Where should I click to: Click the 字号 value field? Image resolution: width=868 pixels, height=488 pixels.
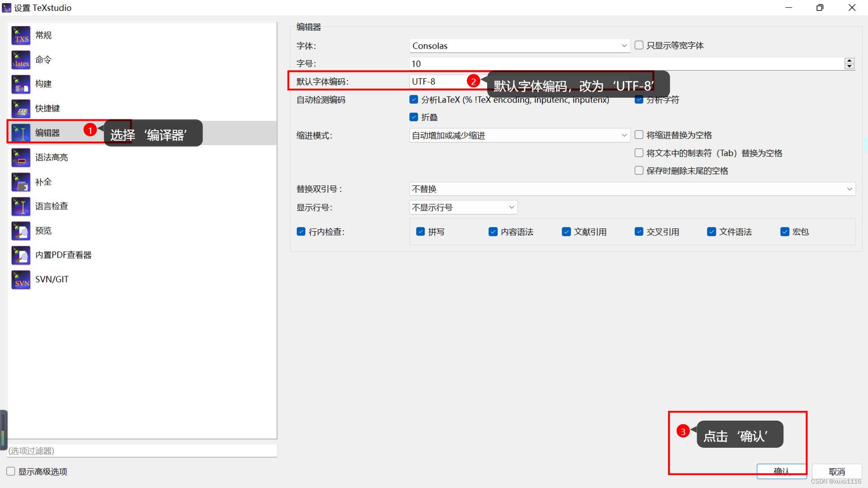pos(627,64)
